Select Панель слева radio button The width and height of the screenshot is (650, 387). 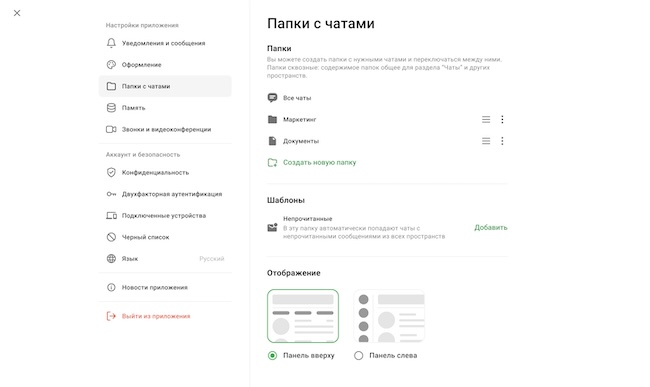[359, 356]
